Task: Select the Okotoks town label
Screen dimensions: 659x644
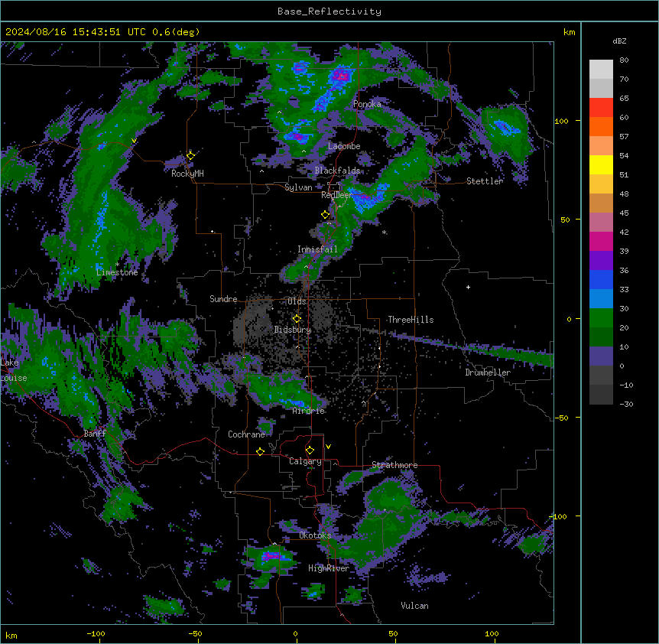Action: (x=315, y=535)
